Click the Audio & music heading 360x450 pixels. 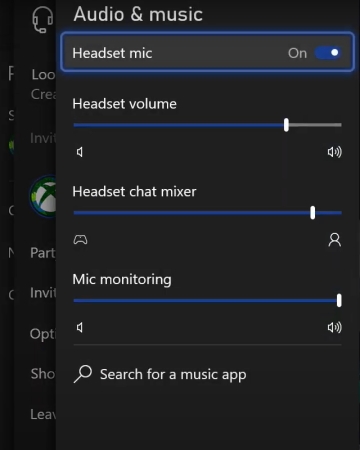tap(138, 15)
